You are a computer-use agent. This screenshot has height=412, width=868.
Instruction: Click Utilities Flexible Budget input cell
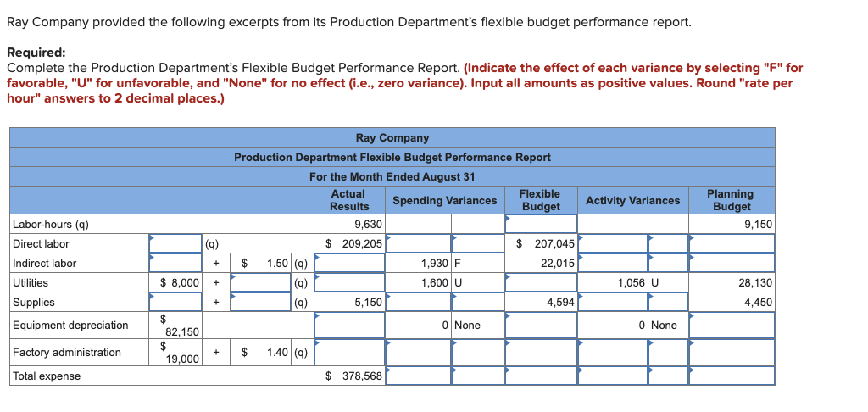coord(541,283)
